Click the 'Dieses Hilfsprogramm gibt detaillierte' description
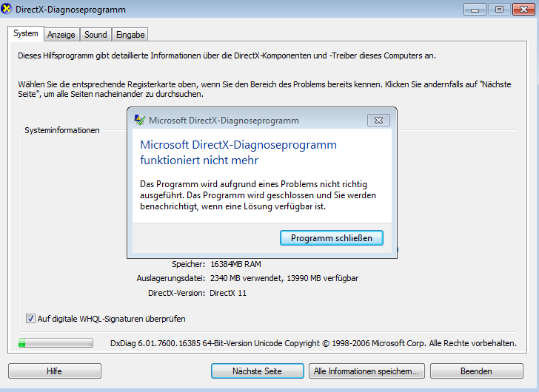 pos(227,55)
